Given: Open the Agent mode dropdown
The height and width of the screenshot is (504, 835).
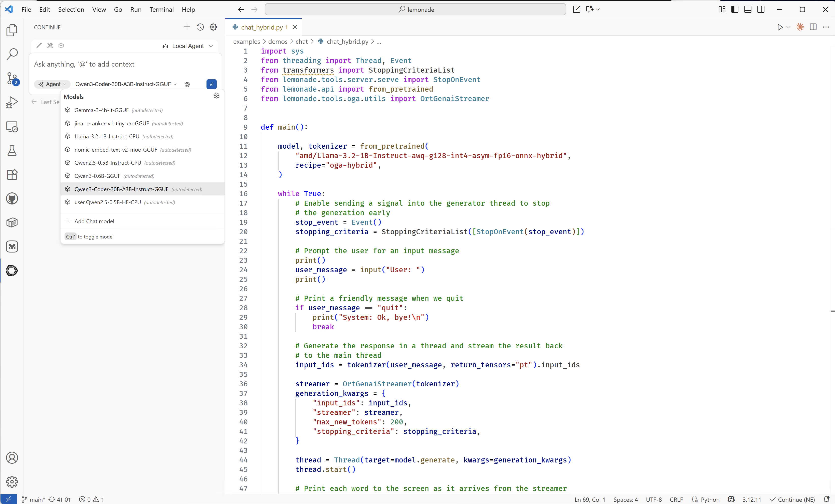Looking at the screenshot, I should click(x=52, y=84).
